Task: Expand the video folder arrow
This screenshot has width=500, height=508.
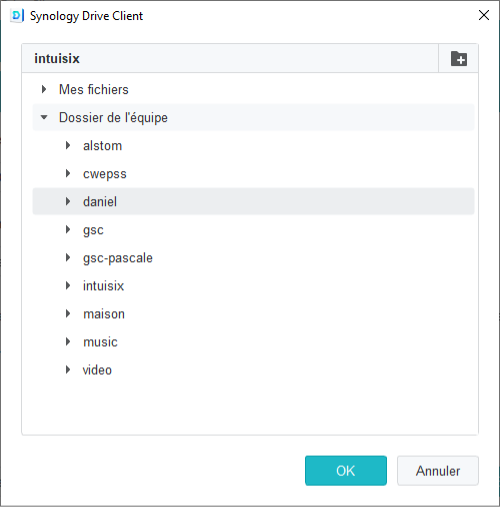Action: [x=68, y=369]
